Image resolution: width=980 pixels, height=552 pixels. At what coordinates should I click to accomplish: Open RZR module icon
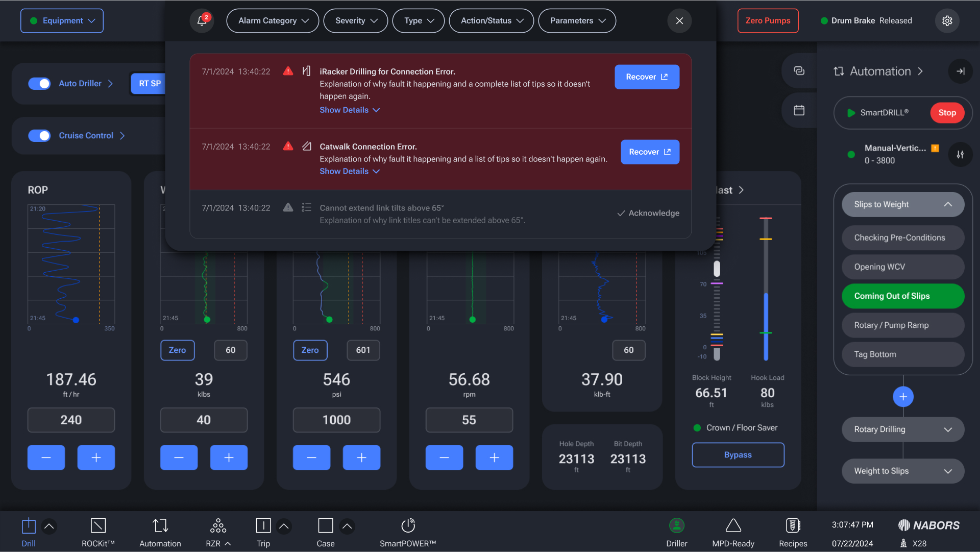pos(218,525)
